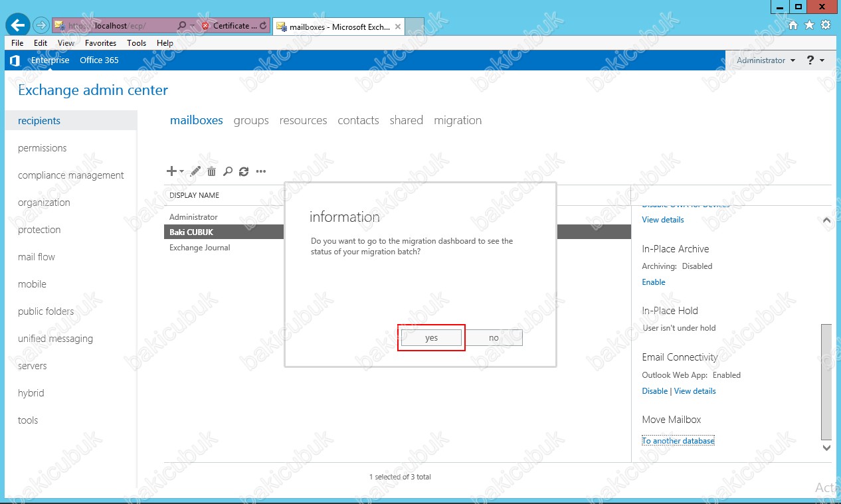Open Favorites star icon

coord(809,25)
